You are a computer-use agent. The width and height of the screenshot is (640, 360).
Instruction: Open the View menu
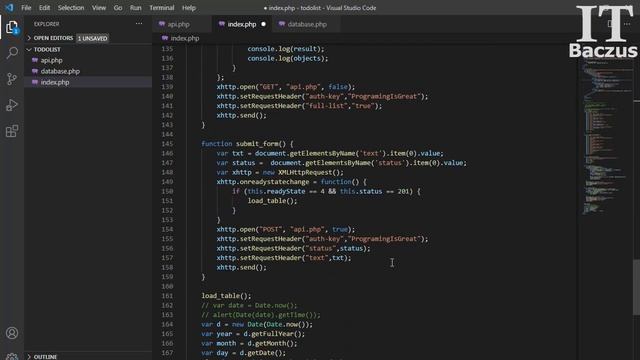click(x=99, y=8)
